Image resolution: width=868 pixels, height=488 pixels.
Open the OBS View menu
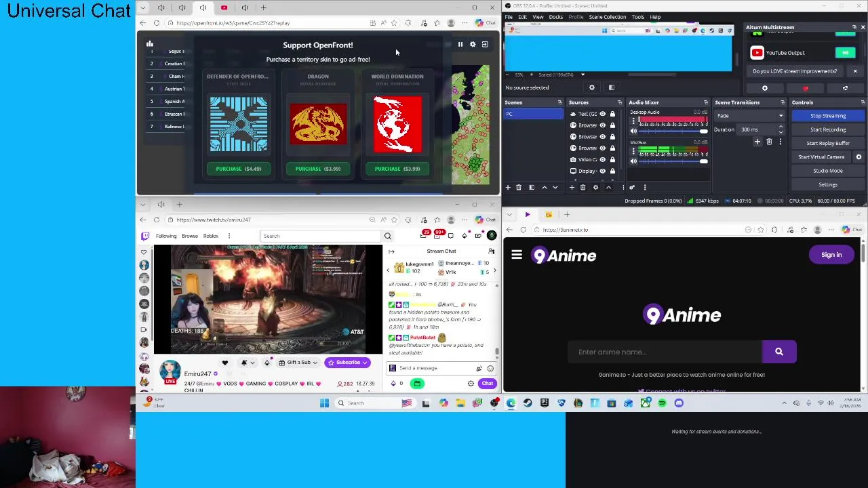coord(538,17)
